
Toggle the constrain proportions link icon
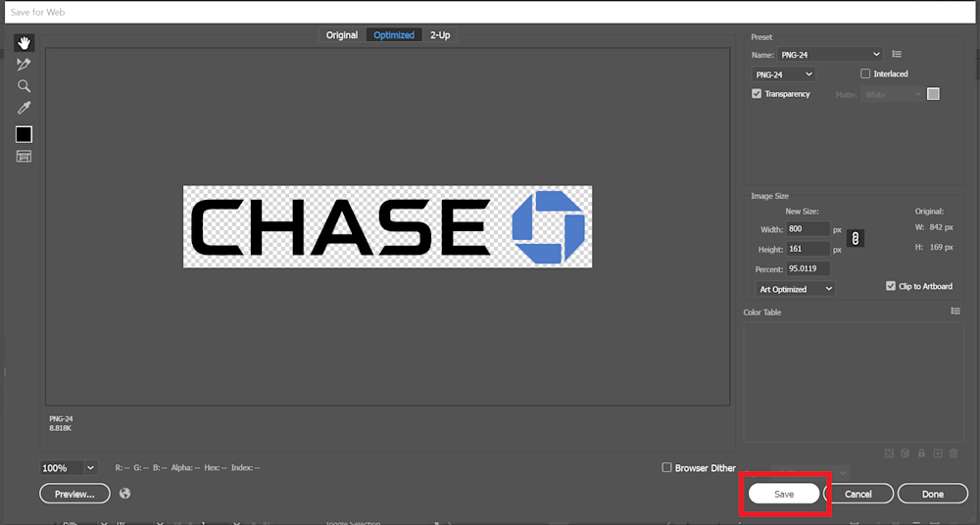(x=855, y=239)
